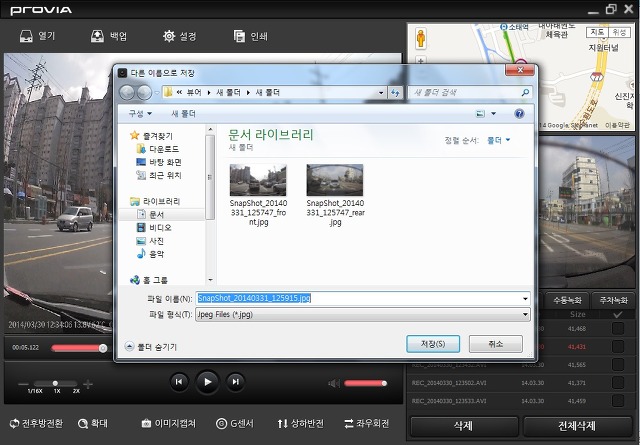The width and height of the screenshot is (640, 445).
Task: Check box for REC_20140330_123533.AVI
Action: [618, 400]
